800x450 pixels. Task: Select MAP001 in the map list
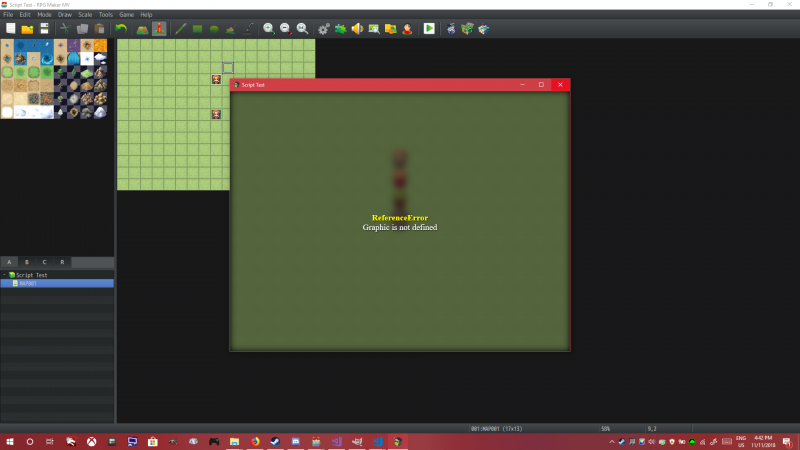pyautogui.click(x=57, y=283)
